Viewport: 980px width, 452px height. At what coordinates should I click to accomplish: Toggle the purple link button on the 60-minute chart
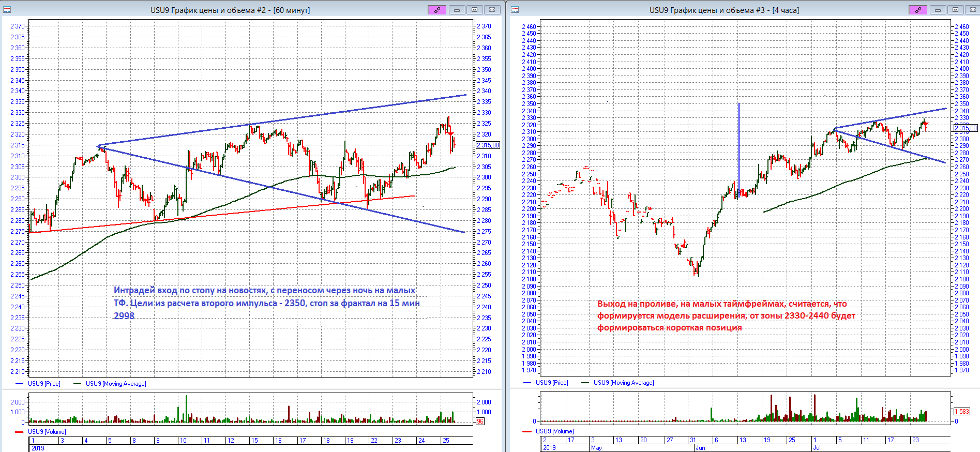(437, 10)
